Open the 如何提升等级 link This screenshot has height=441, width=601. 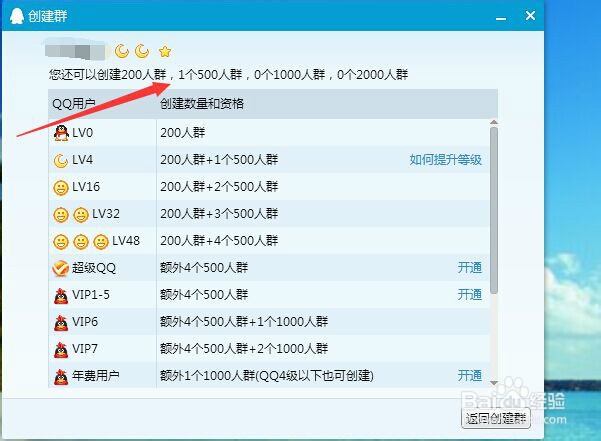[445, 160]
